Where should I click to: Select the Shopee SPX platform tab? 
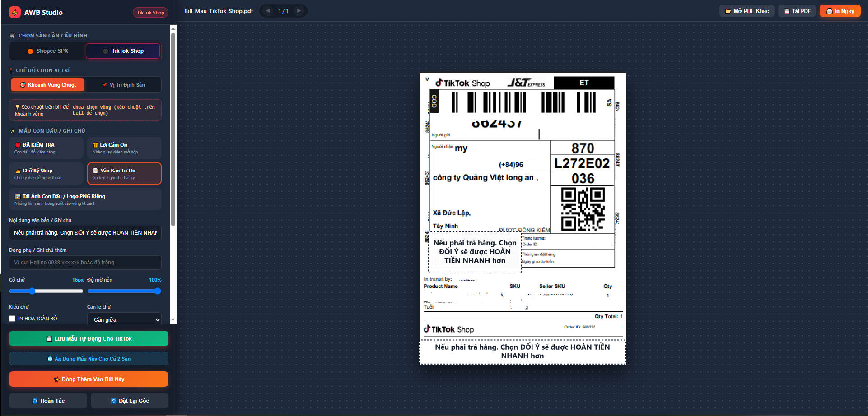tap(48, 51)
